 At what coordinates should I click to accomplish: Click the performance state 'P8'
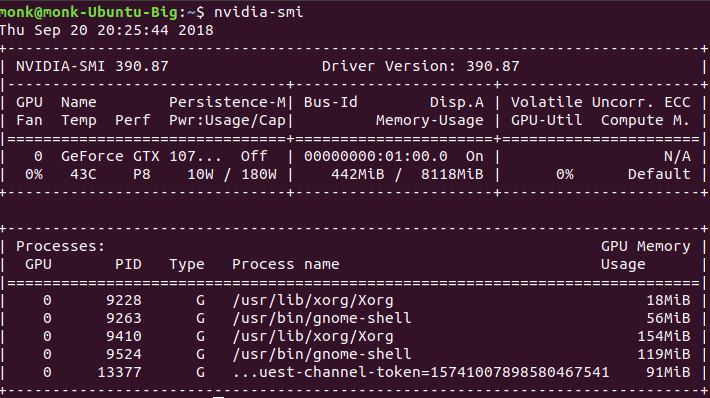(142, 174)
